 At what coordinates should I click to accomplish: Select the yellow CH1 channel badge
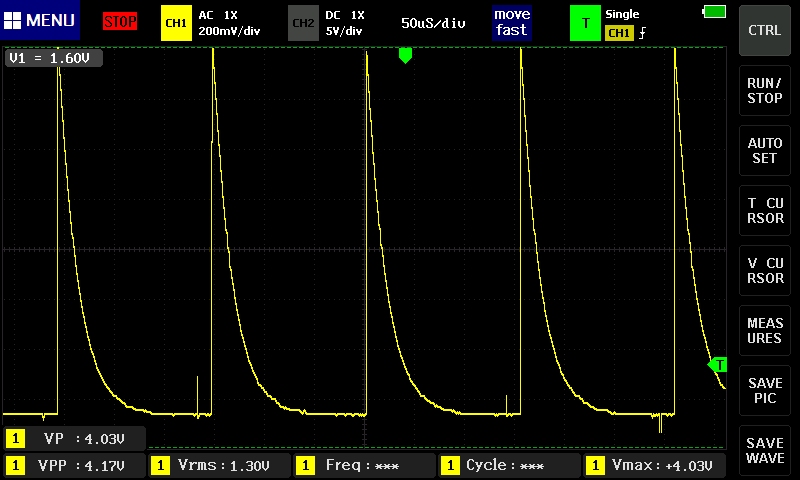[x=176, y=22]
